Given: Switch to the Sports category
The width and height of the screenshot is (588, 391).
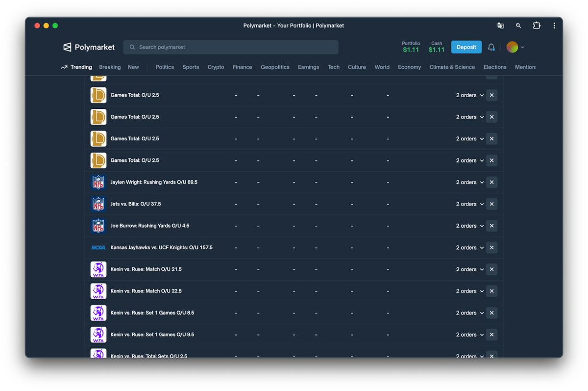Looking at the screenshot, I should (191, 67).
